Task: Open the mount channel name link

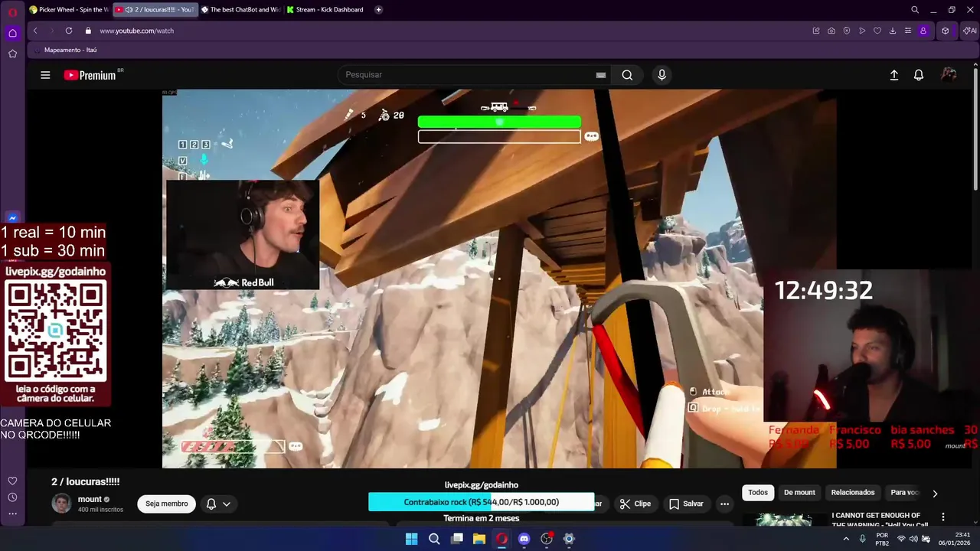Action: click(90, 499)
